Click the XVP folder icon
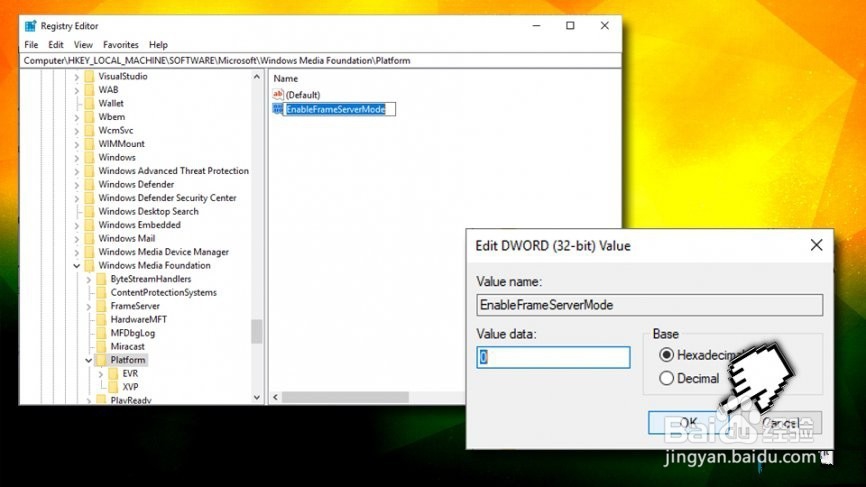This screenshot has height=487, width=866. click(114, 387)
